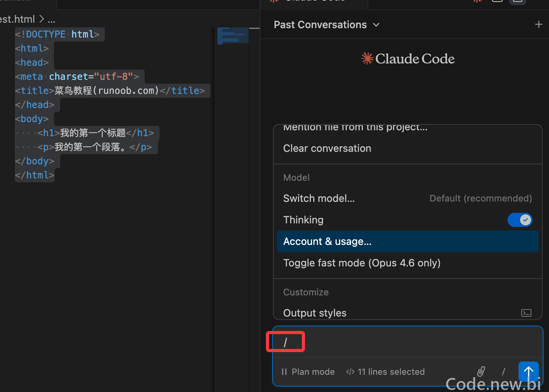549x392 pixels.
Task: Click the breadcrumb ellipsis after est.html
Action: point(52,20)
